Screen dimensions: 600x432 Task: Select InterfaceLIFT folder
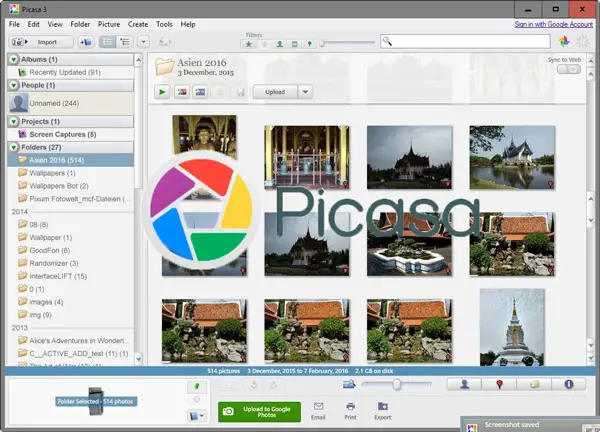(x=70, y=276)
